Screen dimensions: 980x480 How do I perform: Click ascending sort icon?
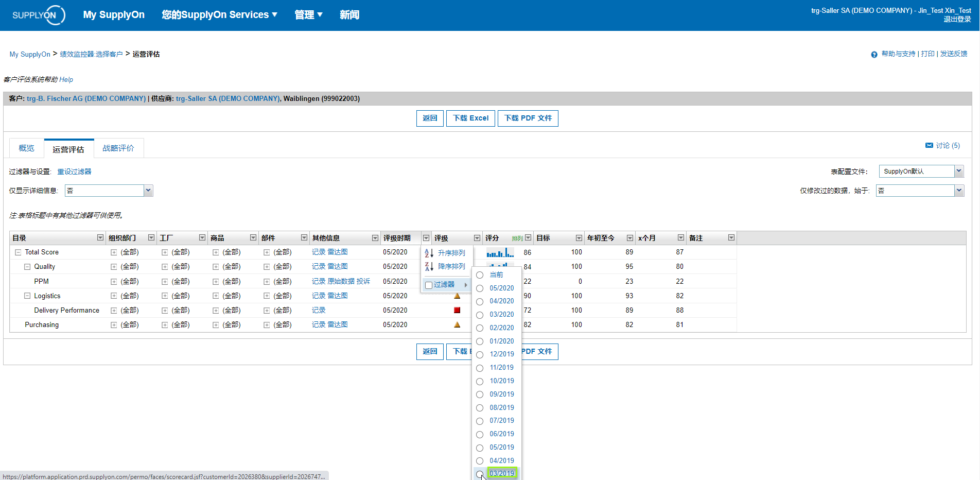coord(429,253)
